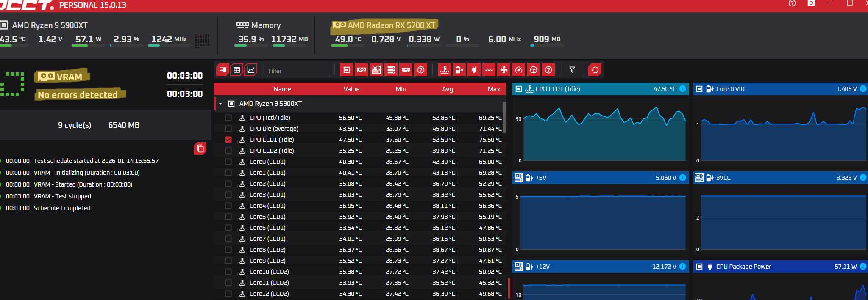Click the funnel filter icon
This screenshot has height=300, width=868.
[572, 70]
